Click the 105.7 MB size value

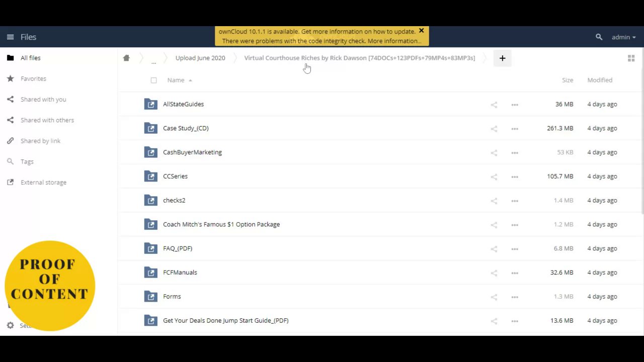click(x=560, y=176)
